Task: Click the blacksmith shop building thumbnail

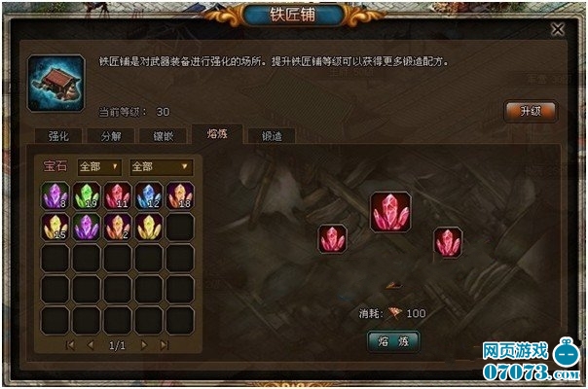Action: coord(56,84)
